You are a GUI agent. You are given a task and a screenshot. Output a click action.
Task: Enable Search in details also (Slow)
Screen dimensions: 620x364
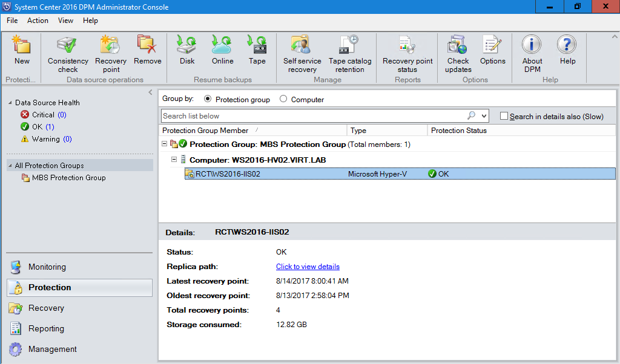tap(504, 116)
